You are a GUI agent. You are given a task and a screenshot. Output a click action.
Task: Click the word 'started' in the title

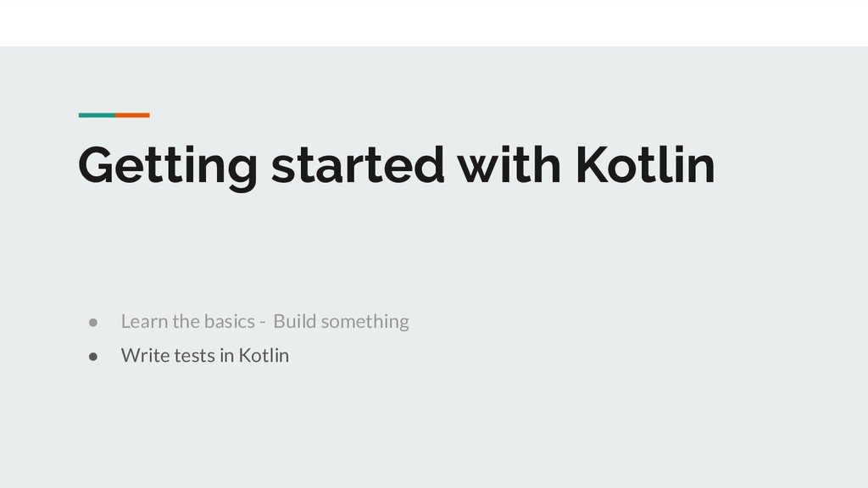(358, 165)
